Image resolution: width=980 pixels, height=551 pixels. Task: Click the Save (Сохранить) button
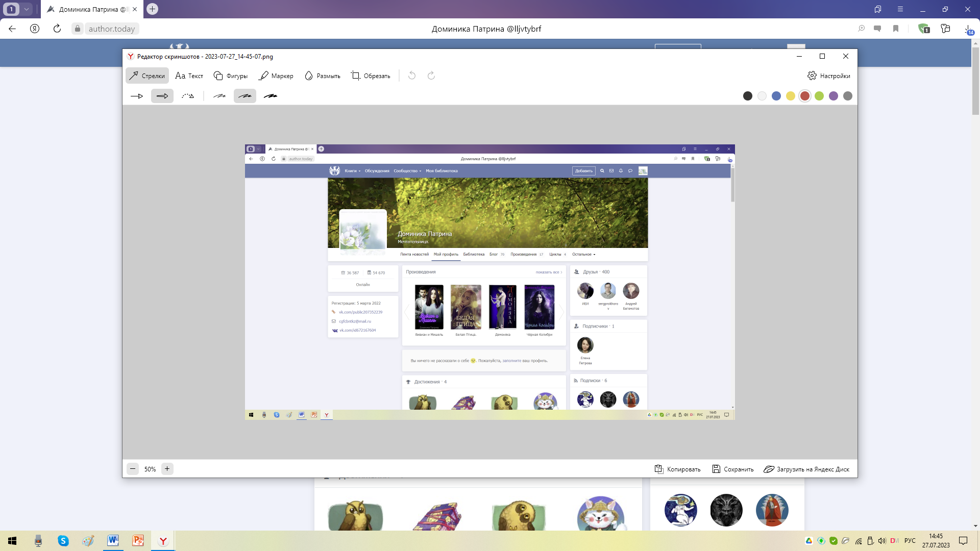[733, 469]
